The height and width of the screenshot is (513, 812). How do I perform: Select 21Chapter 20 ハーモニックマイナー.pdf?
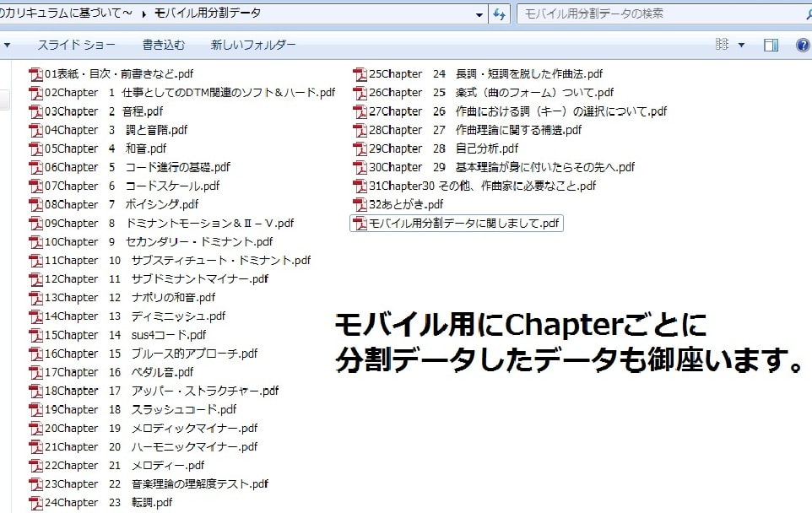click(143, 447)
